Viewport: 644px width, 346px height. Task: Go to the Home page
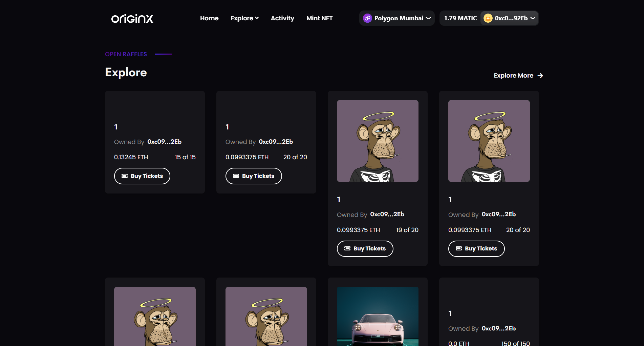(x=209, y=18)
